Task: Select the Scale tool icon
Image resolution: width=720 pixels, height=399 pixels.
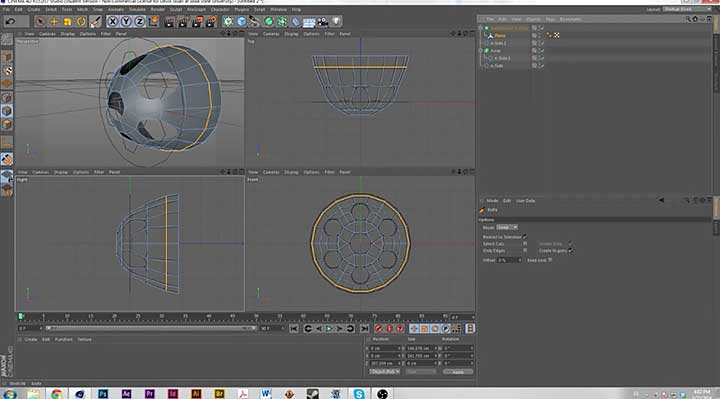Action: [68, 21]
